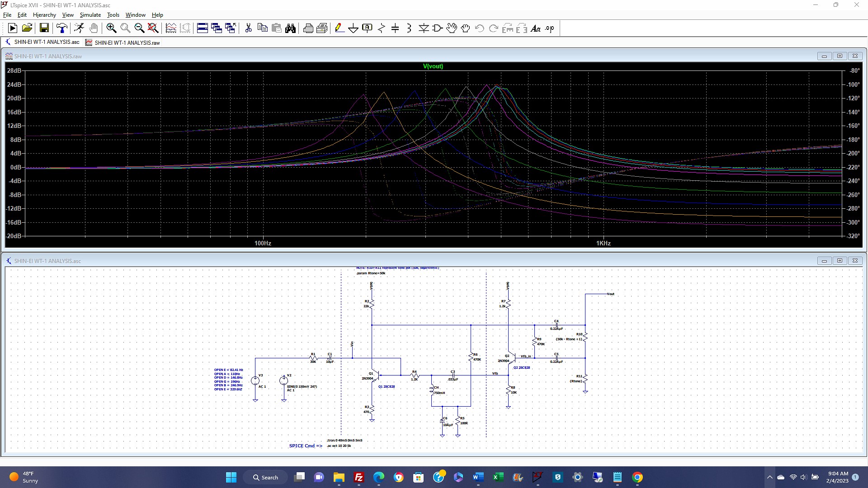Viewport: 868px width, 488px height.
Task: Open the Control Panel hammer icon
Action: pos(62,28)
